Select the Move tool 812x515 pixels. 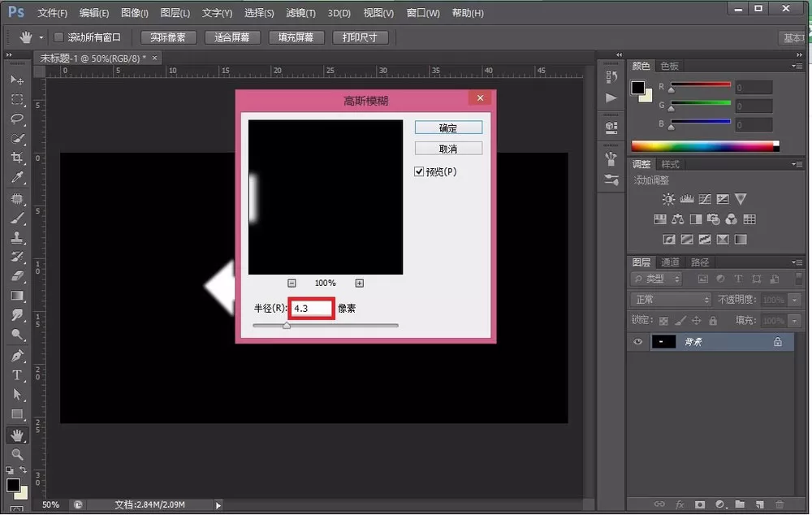click(17, 80)
